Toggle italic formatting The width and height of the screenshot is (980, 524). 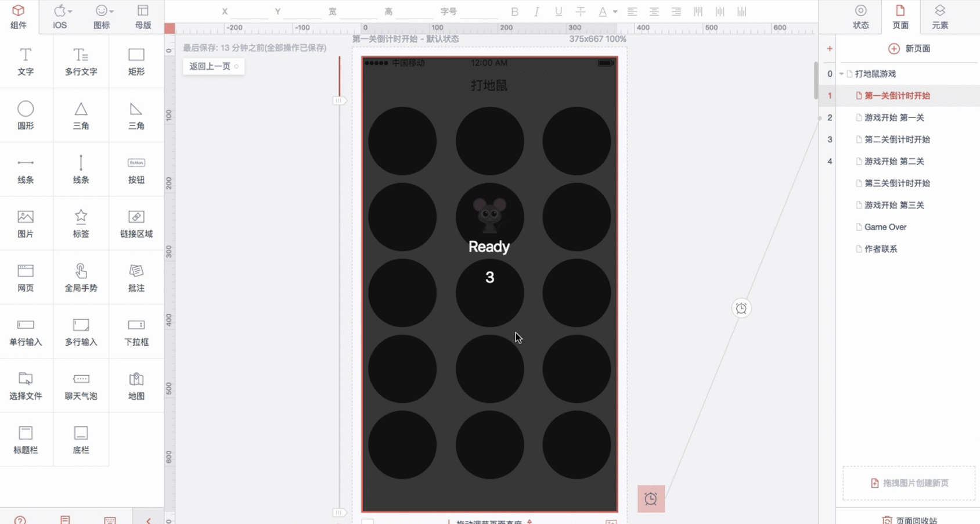(x=536, y=12)
